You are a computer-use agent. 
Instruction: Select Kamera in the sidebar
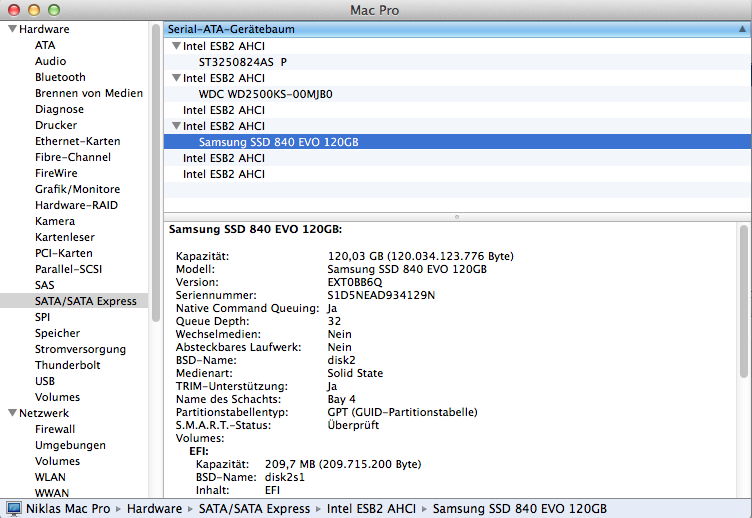click(x=55, y=221)
